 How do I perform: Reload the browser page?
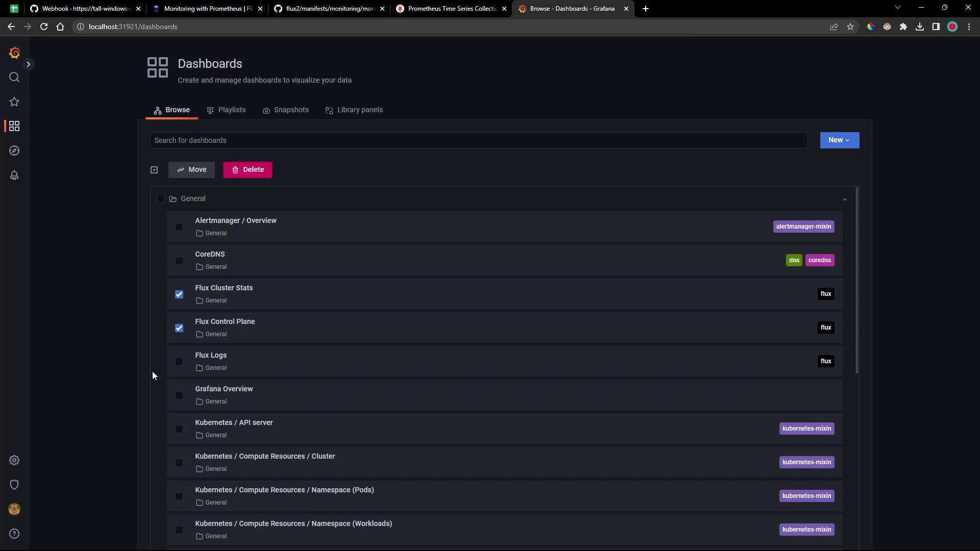pos(44,27)
